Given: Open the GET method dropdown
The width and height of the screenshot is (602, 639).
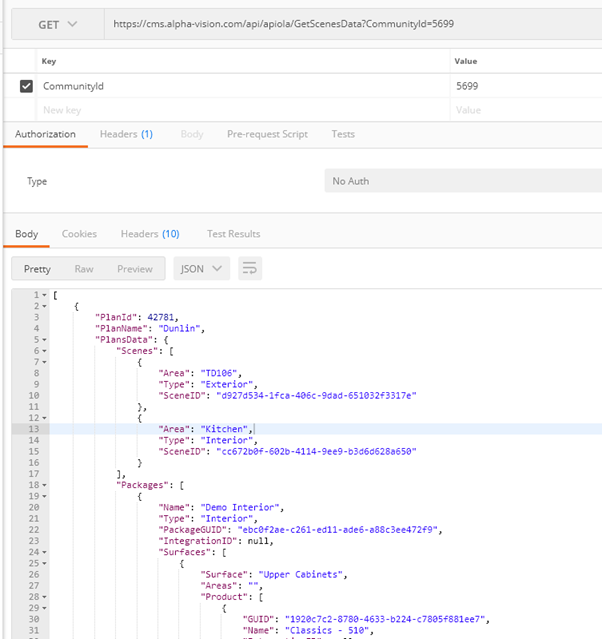Looking at the screenshot, I should [x=56, y=24].
